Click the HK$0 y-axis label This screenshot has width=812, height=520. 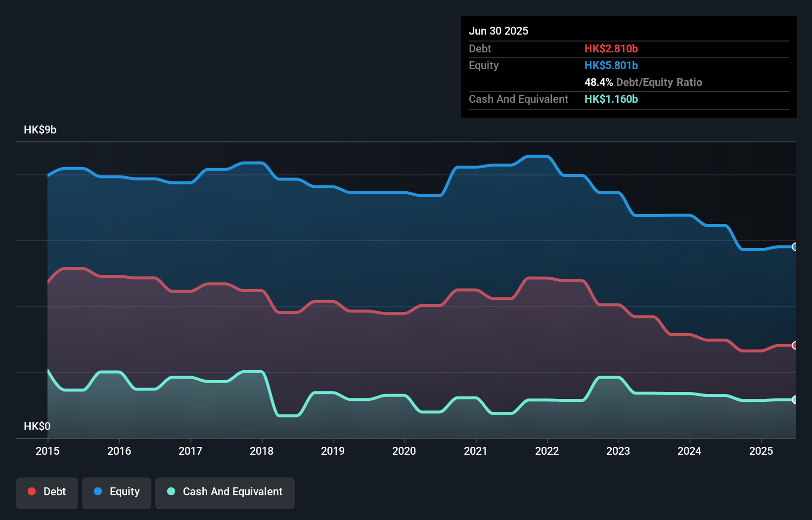37,426
